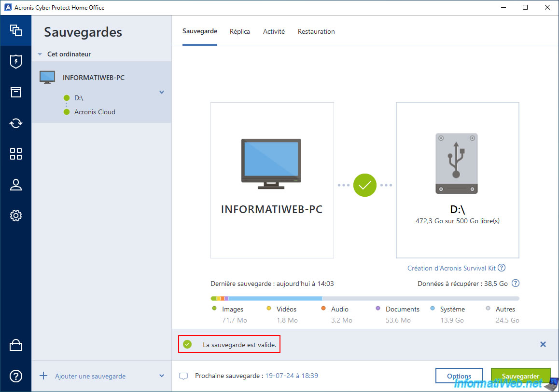Click the plus icon to add a backup

point(43,376)
